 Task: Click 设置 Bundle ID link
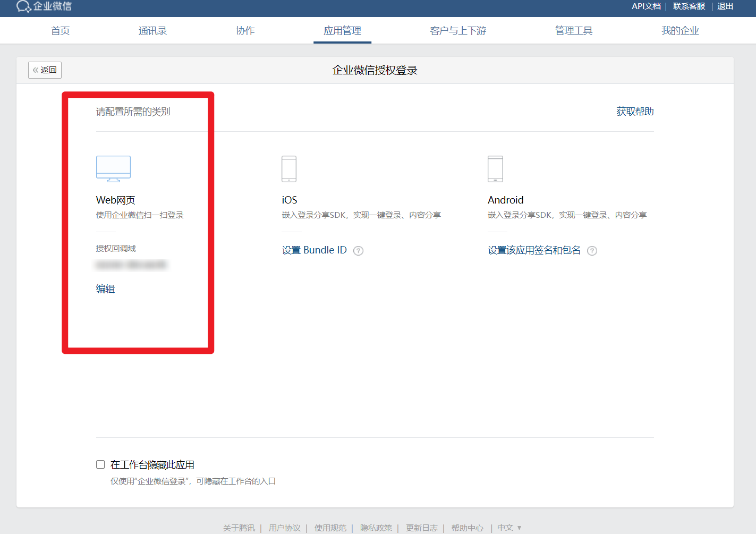pos(315,250)
